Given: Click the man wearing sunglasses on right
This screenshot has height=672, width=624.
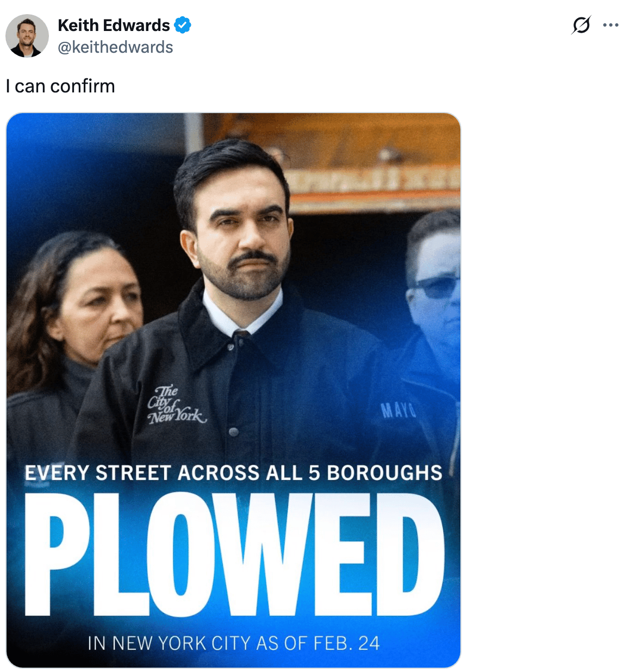Looking at the screenshot, I should [x=433, y=304].
